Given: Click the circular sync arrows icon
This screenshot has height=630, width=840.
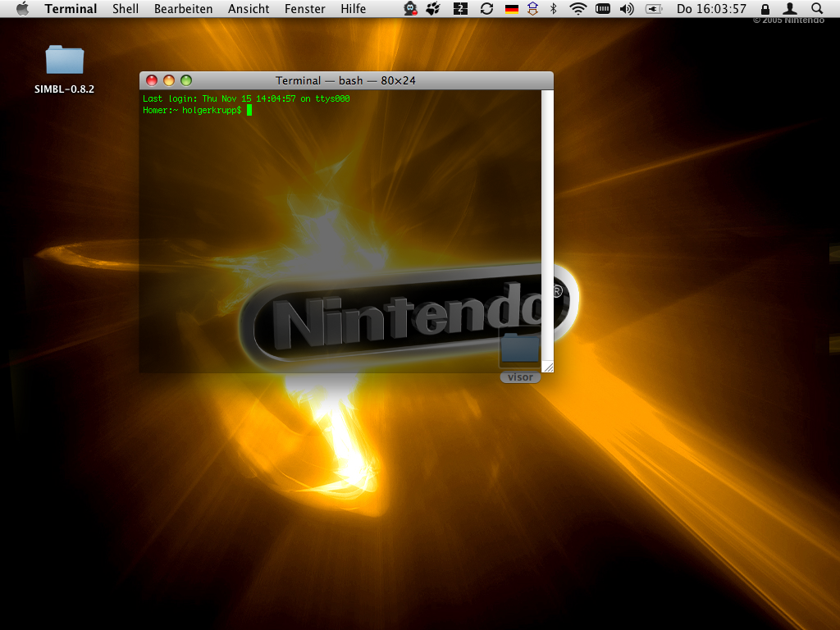Looking at the screenshot, I should coord(486,8).
